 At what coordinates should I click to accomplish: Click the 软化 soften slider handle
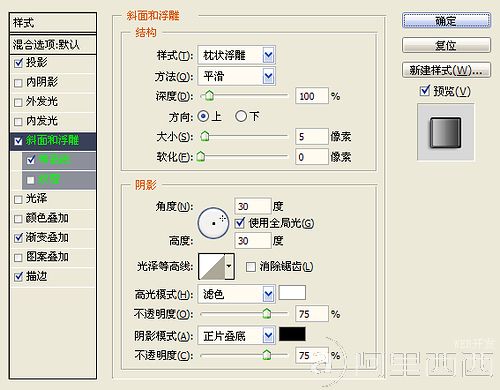[x=200, y=156]
